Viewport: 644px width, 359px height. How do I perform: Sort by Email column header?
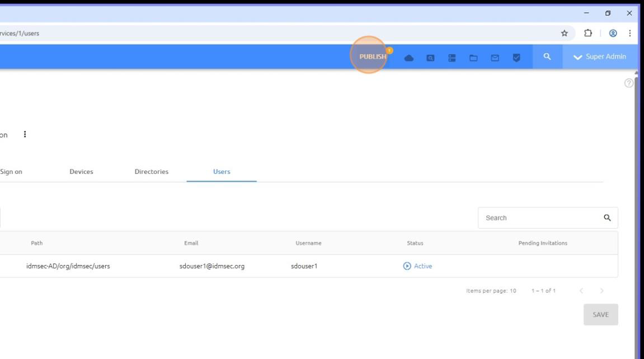191,243
